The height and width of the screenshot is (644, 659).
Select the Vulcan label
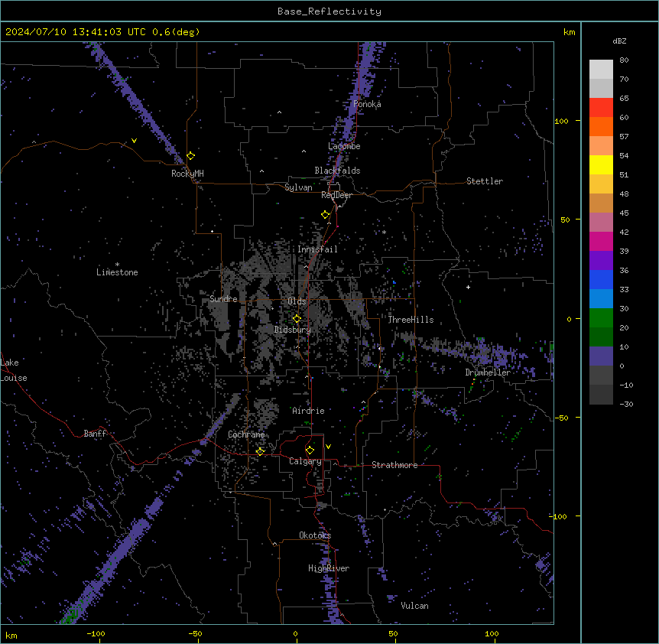tap(414, 606)
